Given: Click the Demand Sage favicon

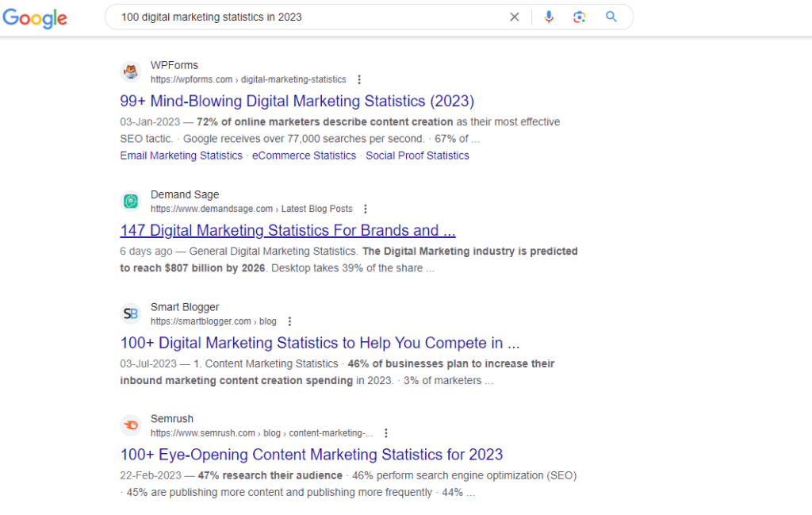Looking at the screenshot, I should 131,201.
